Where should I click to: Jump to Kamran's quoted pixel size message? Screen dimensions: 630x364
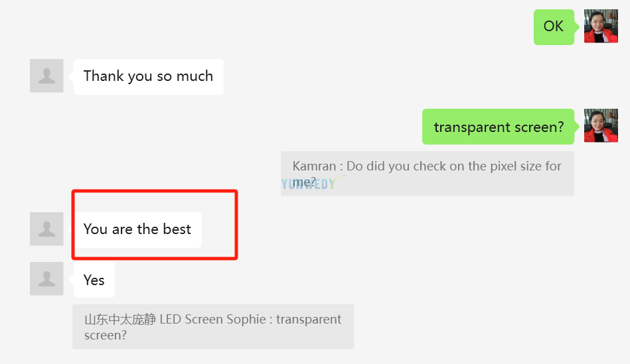pos(427,173)
